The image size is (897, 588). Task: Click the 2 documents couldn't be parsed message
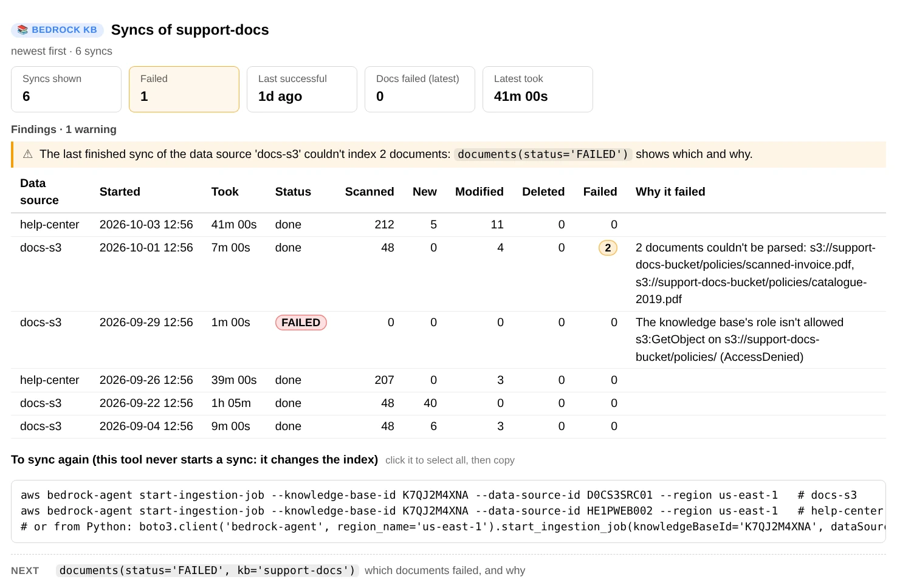[755, 273]
